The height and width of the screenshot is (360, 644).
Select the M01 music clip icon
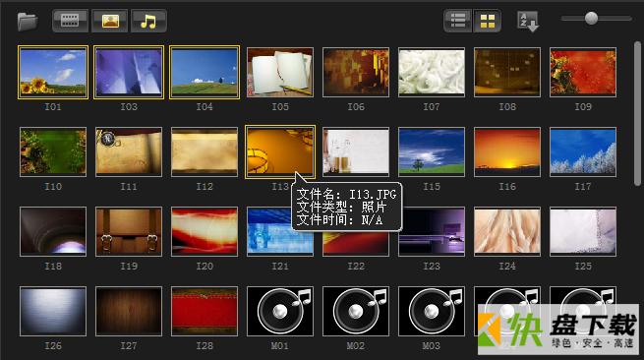click(x=280, y=312)
